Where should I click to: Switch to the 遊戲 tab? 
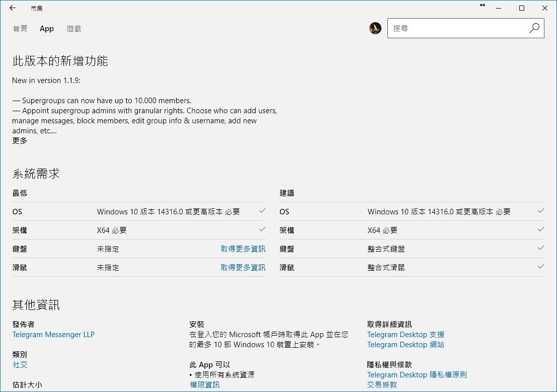coord(74,29)
